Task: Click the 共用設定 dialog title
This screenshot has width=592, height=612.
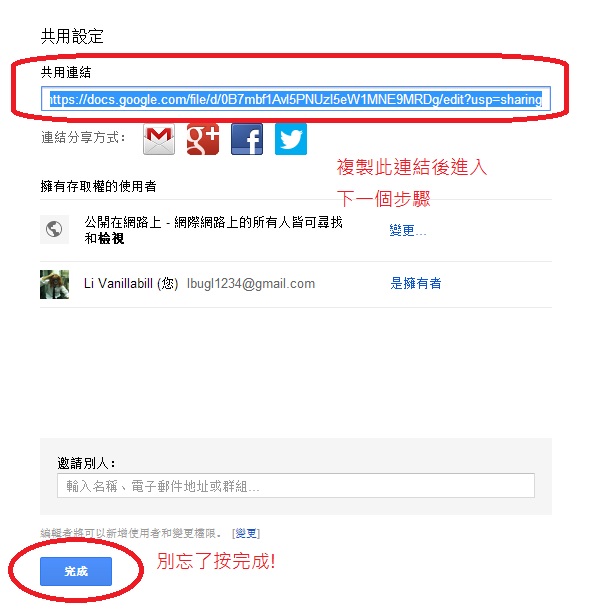Action: 72,36
